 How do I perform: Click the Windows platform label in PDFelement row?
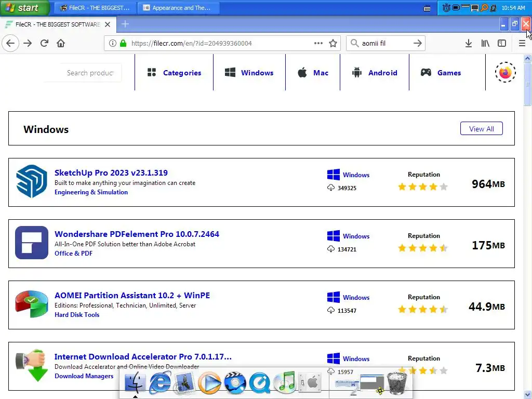356,236
